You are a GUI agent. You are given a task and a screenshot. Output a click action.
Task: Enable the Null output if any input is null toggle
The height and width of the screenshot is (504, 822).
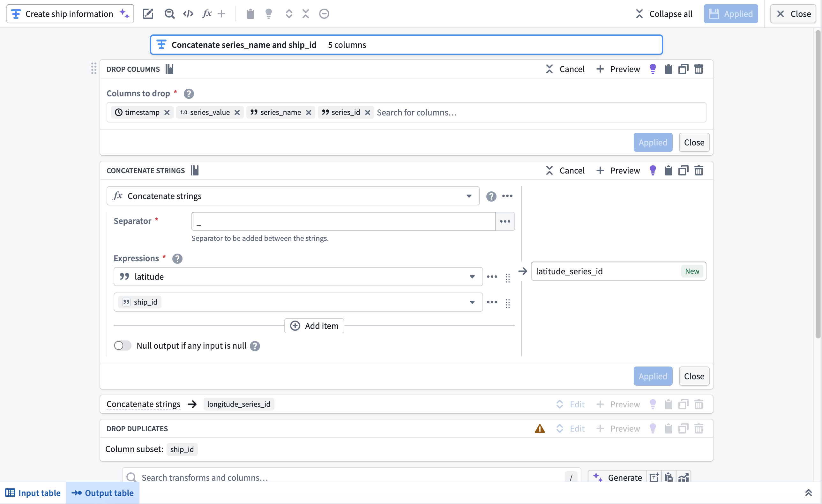coord(122,345)
